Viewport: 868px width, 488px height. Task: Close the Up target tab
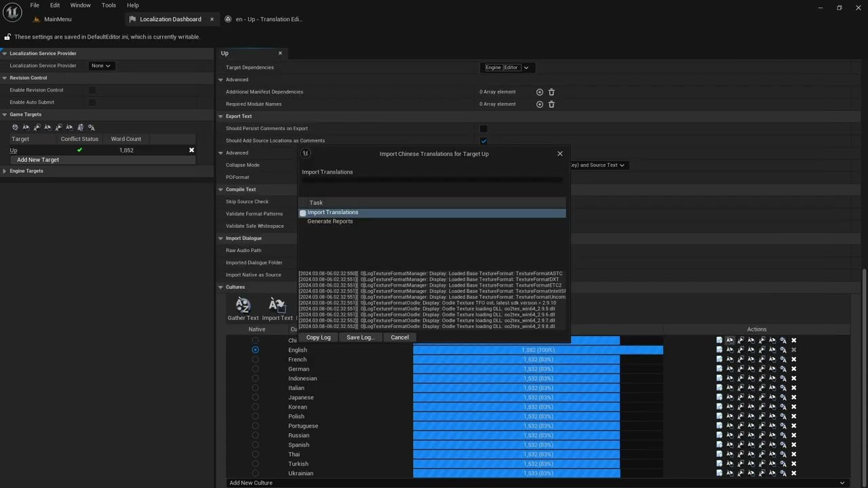point(280,53)
